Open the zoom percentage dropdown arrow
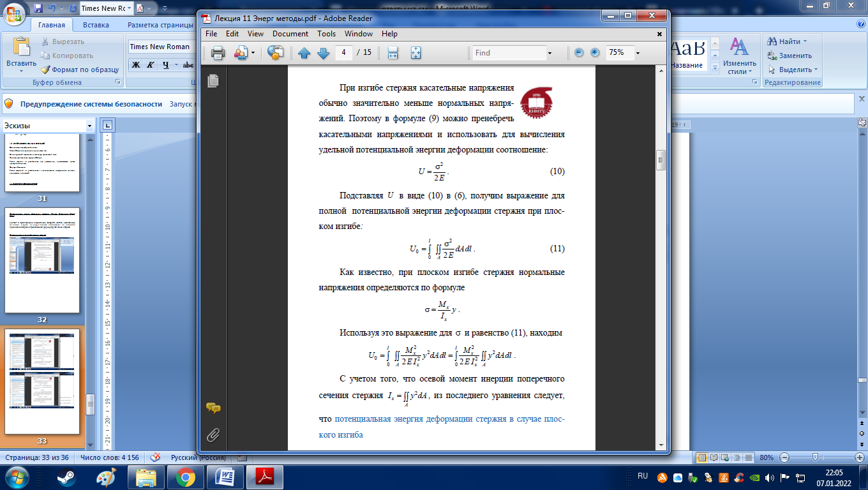The height and width of the screenshot is (490, 868). pyautogui.click(x=638, y=53)
